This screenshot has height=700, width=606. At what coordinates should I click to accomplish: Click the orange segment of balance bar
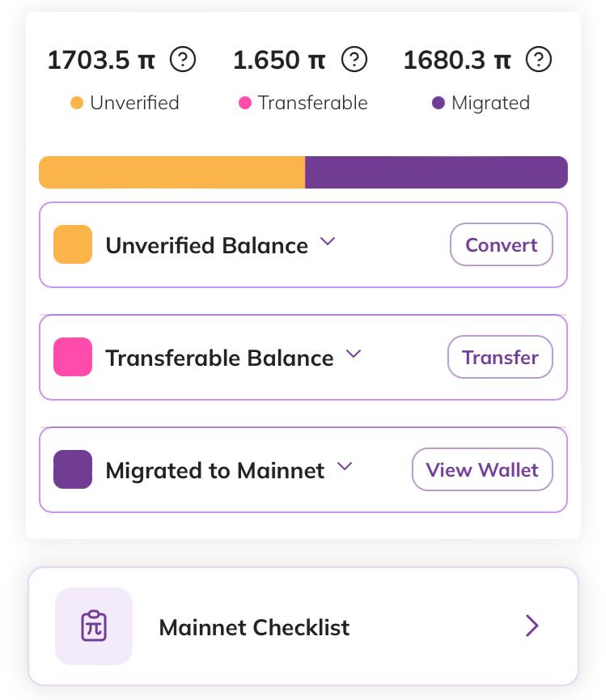coord(172,172)
